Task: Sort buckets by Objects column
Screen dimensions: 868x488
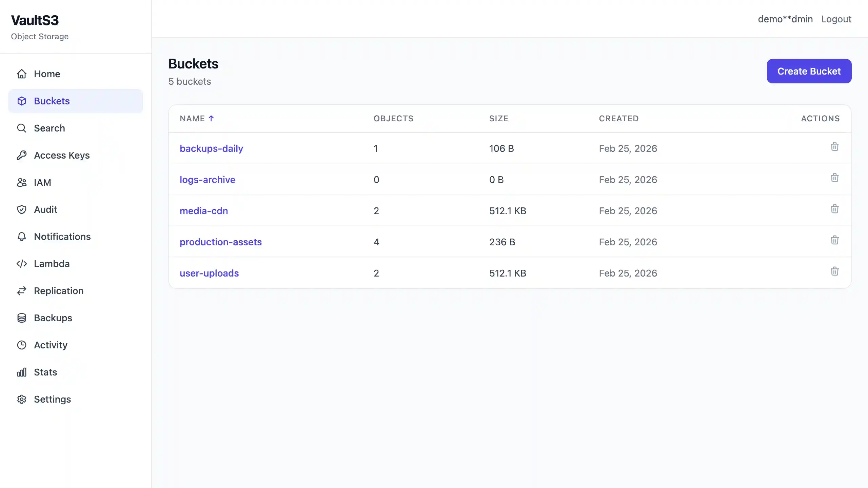Action: coord(393,119)
